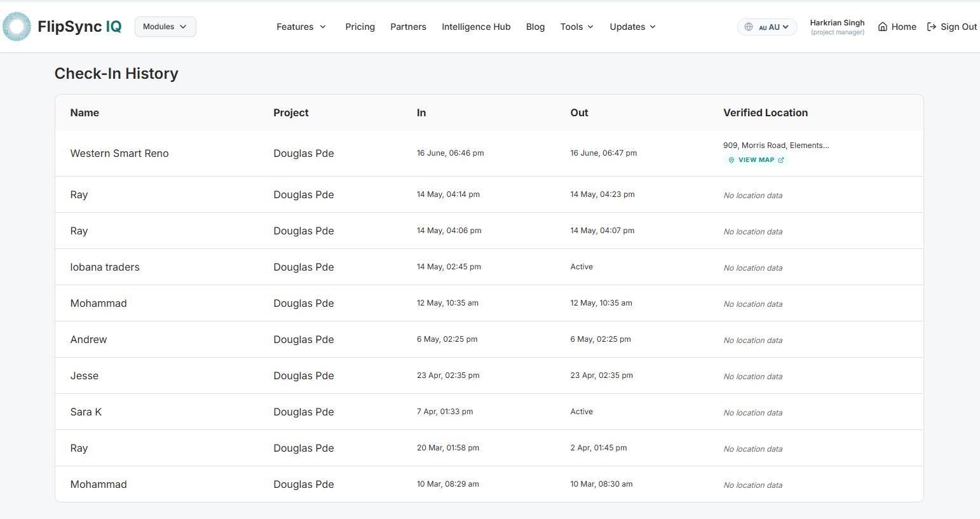The image size is (980, 519).
Task: Click the 2 Apr, 01:45 pm check-out time
Action: [598, 448]
